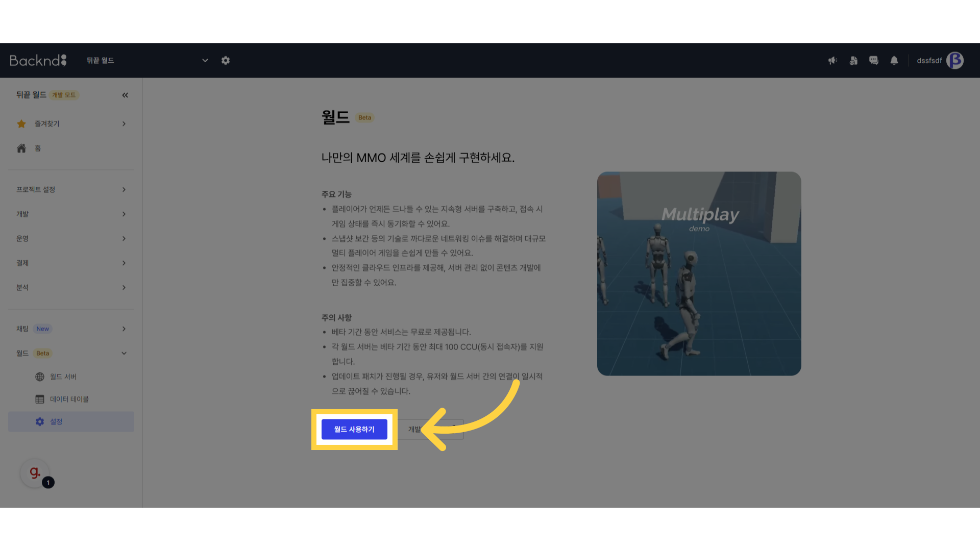Click the megaphone announcement icon

832,60
